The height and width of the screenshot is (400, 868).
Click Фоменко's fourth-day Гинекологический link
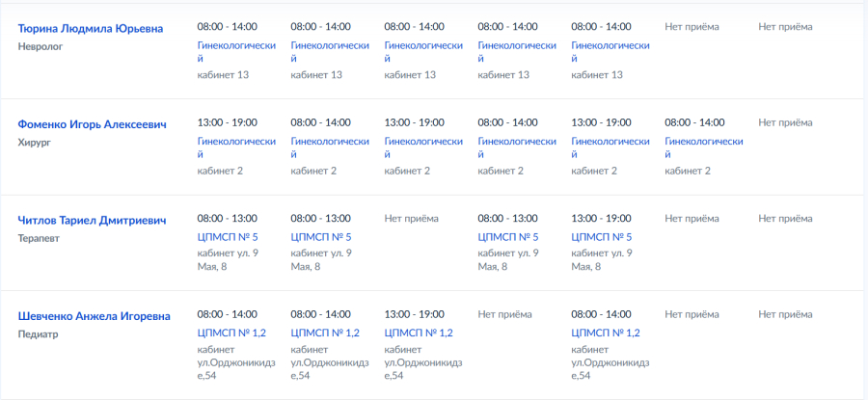[x=517, y=147]
